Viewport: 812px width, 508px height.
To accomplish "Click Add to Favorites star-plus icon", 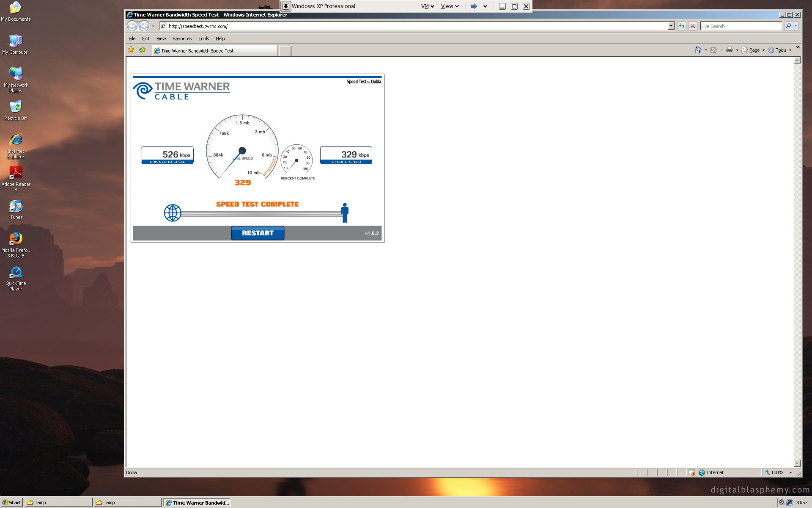I will point(143,50).
